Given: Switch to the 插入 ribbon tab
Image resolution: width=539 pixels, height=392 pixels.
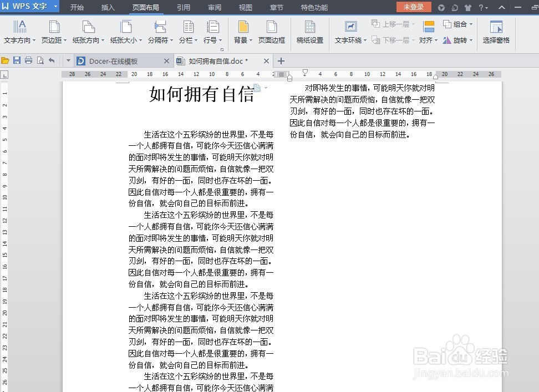Looking at the screenshot, I should [x=108, y=7].
